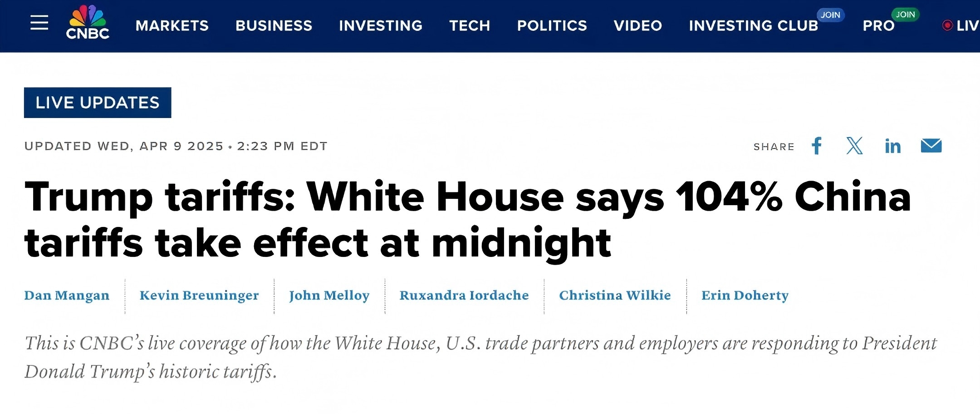Share article by email envelope icon
The height and width of the screenshot is (414, 980).
pyautogui.click(x=931, y=146)
